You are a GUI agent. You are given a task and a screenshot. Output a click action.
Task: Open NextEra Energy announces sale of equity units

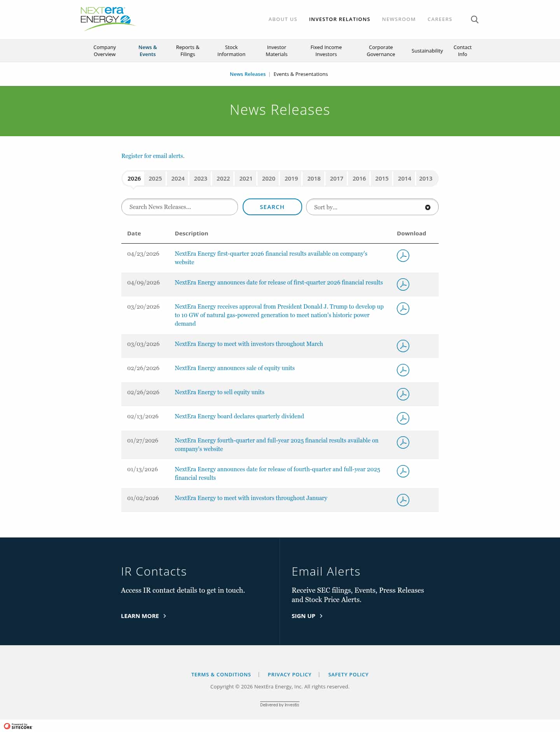pyautogui.click(x=234, y=368)
